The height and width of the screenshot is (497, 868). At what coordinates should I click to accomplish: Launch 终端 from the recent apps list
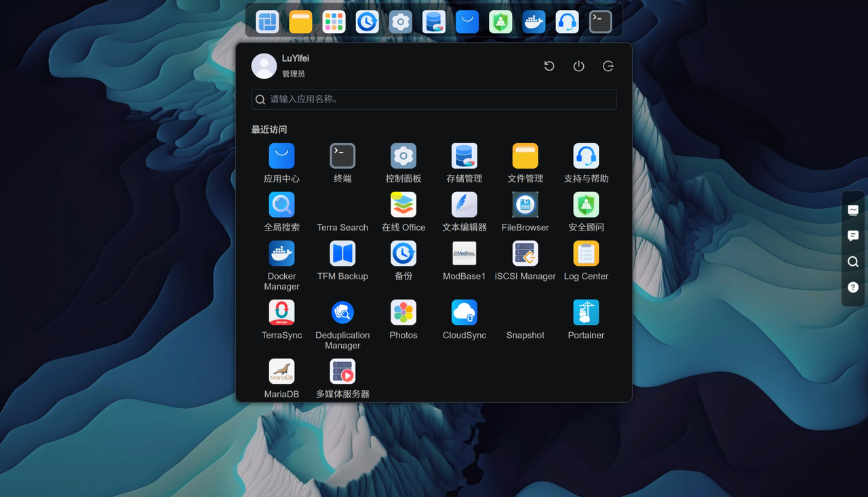tap(342, 156)
